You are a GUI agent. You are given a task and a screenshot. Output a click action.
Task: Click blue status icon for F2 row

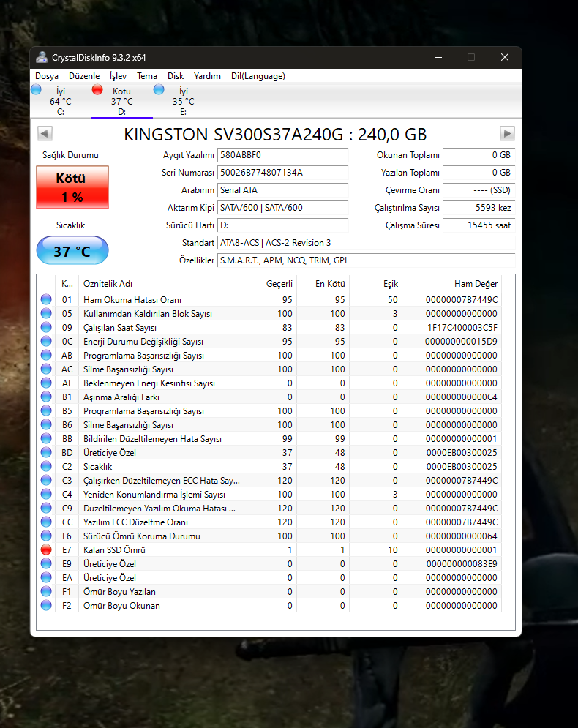tap(46, 605)
